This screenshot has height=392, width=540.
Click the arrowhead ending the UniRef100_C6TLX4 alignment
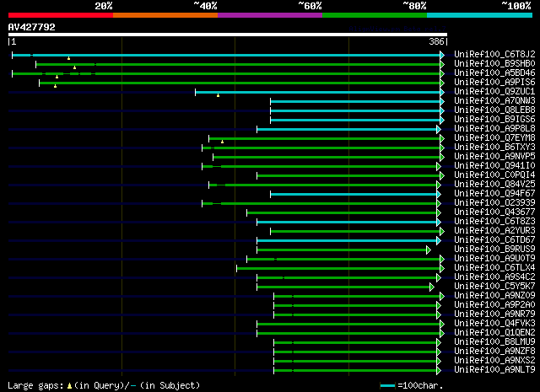tap(442, 268)
